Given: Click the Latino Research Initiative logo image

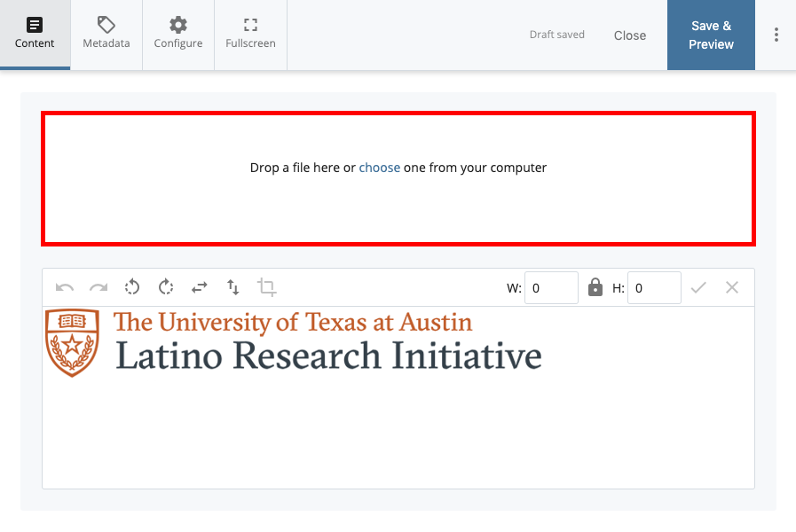Looking at the screenshot, I should 294,343.
